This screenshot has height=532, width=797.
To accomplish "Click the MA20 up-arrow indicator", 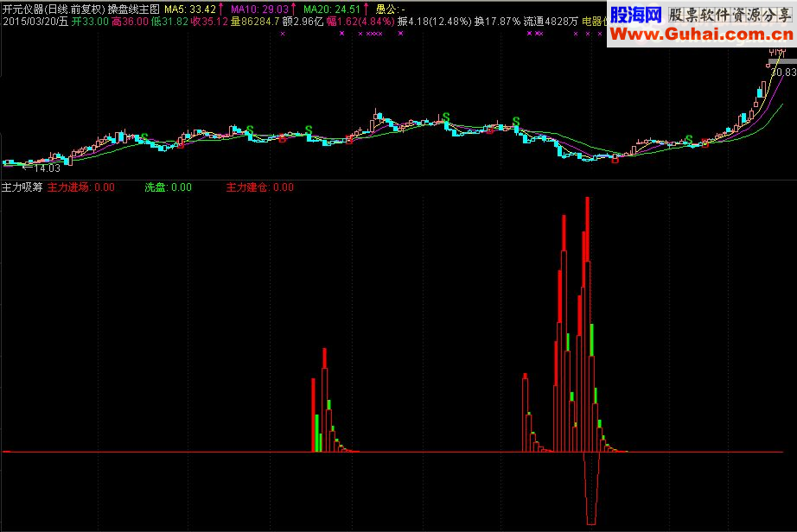I will tap(366, 9).
